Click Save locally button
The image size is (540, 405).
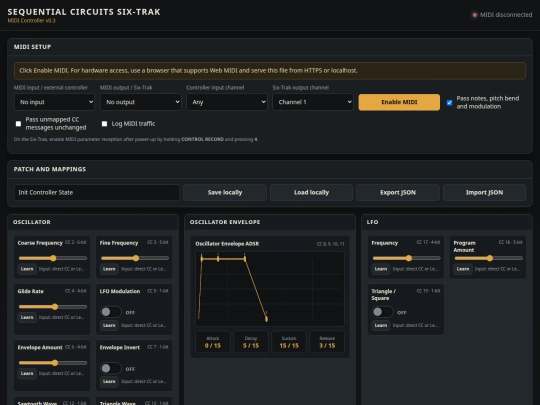(225, 193)
